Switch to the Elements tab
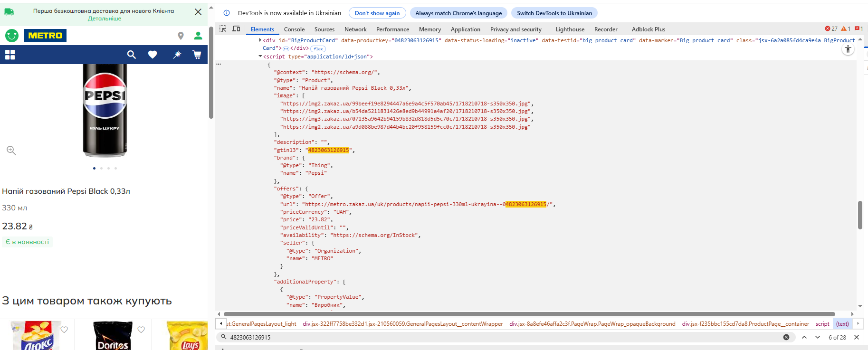Screen dimensions: 868x350 (262, 29)
